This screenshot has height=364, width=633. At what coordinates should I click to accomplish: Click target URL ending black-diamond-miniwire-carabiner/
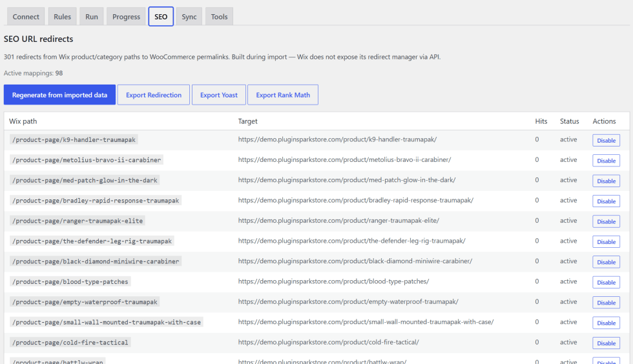pyautogui.click(x=355, y=261)
